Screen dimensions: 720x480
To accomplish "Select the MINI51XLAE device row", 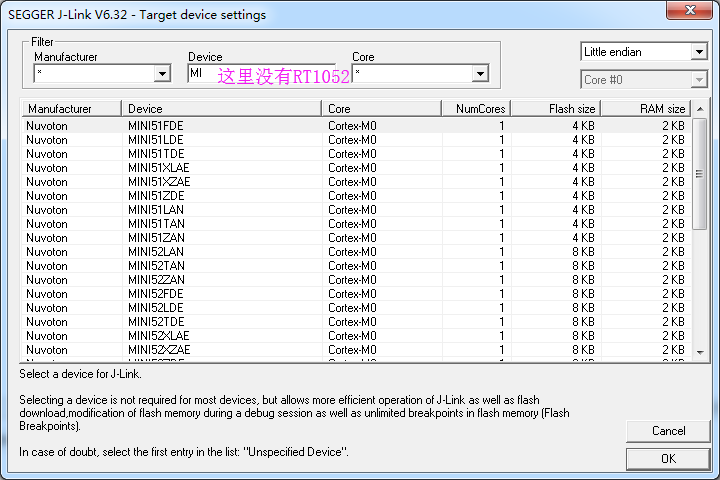I will tap(356, 168).
